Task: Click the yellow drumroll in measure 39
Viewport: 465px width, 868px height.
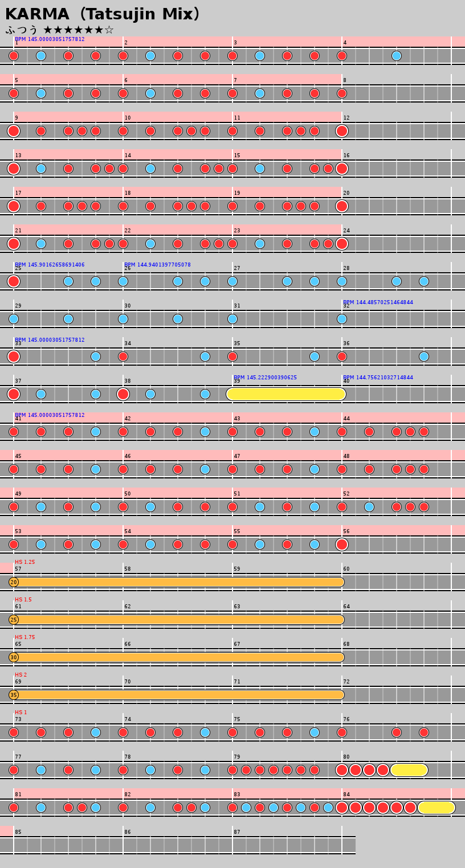Action: pyautogui.click(x=286, y=394)
